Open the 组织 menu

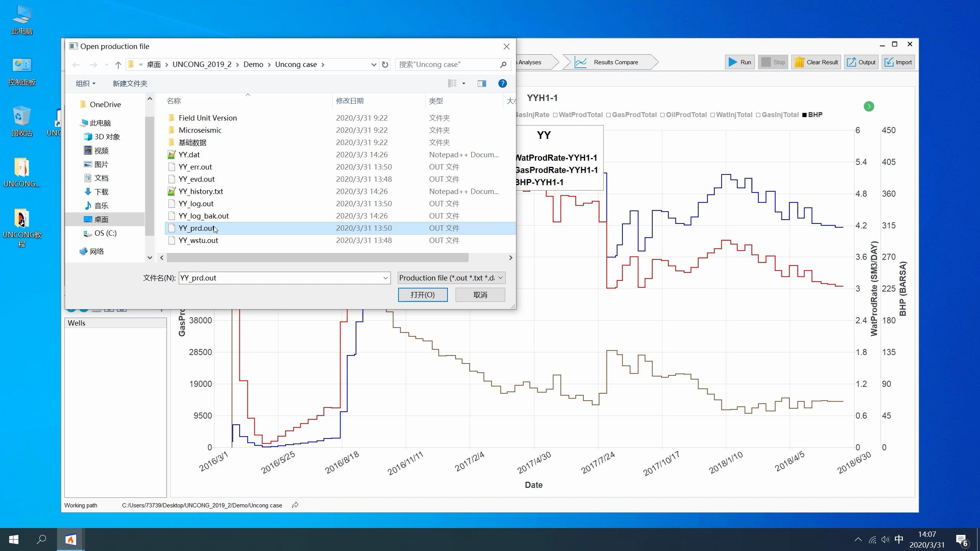point(85,83)
